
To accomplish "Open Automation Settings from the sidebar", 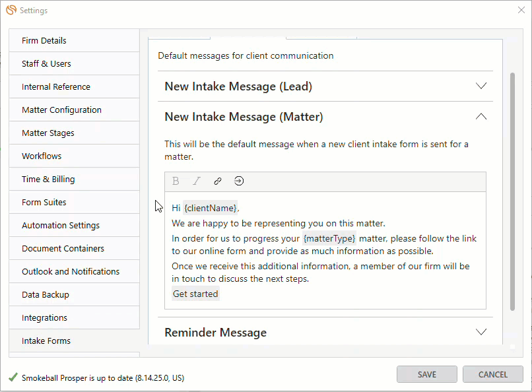I will (75, 226).
